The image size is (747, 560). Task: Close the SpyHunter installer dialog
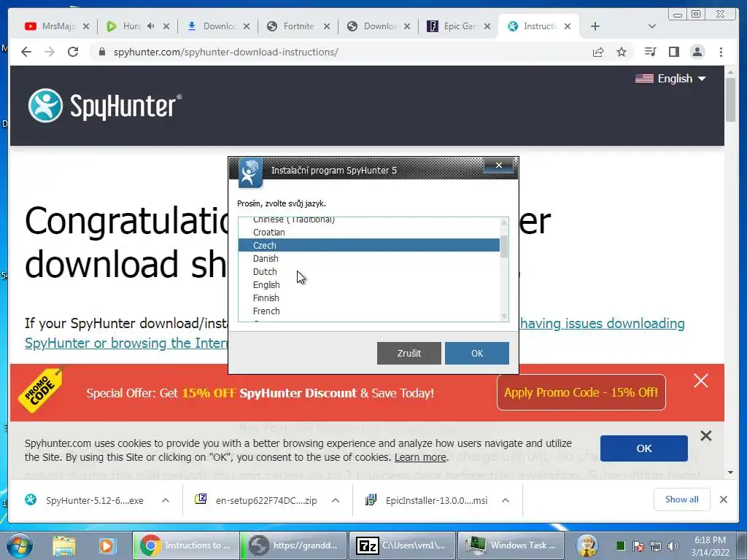point(498,165)
